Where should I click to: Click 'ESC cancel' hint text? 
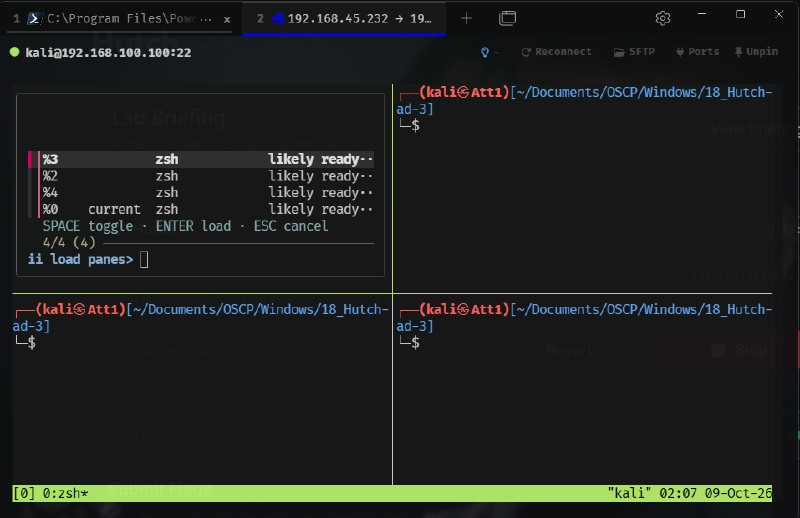(291, 226)
